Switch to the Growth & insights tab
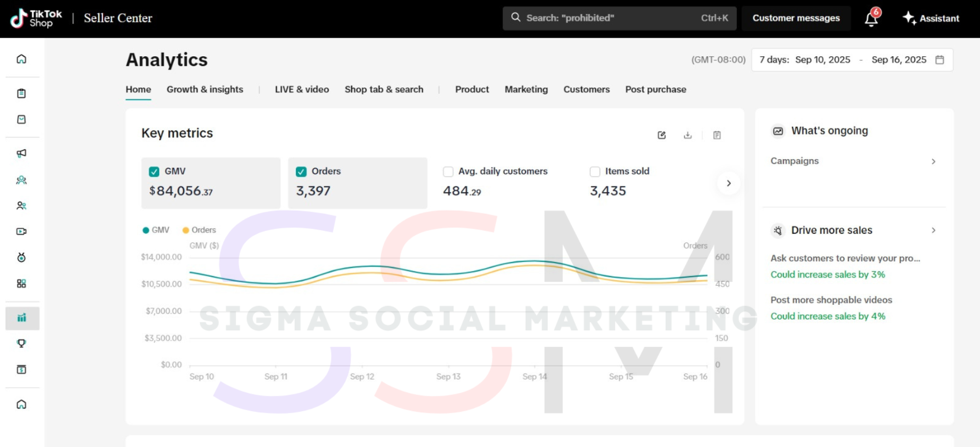 (205, 90)
